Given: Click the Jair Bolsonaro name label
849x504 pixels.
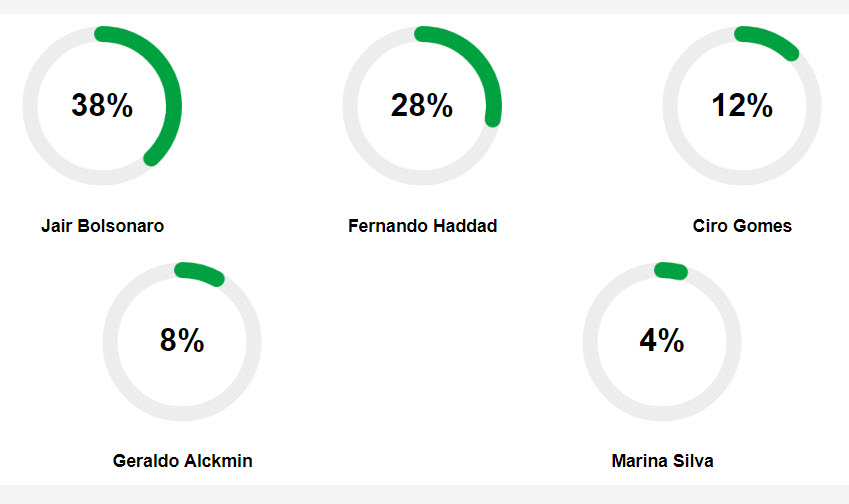Looking at the screenshot, I should 102,226.
